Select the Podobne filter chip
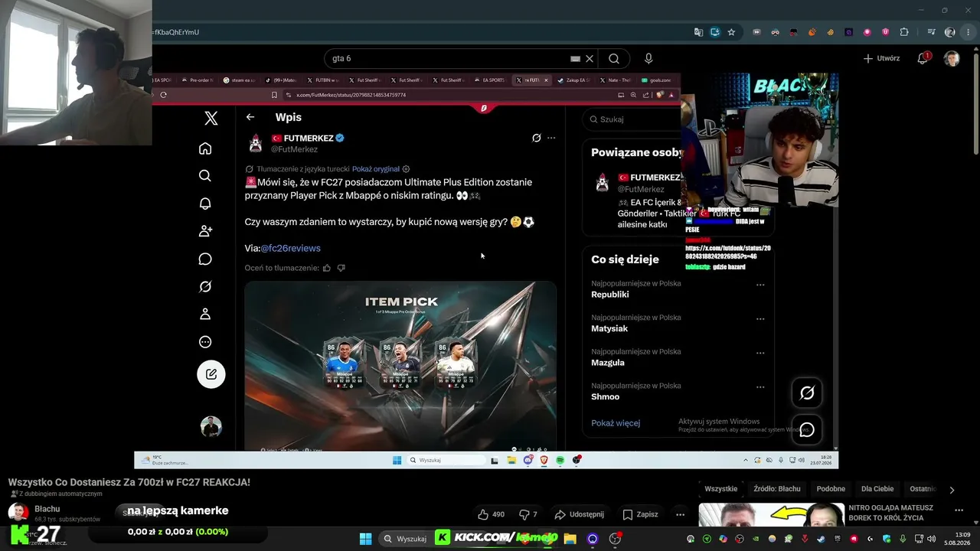This screenshot has height=551, width=980. pyautogui.click(x=831, y=489)
